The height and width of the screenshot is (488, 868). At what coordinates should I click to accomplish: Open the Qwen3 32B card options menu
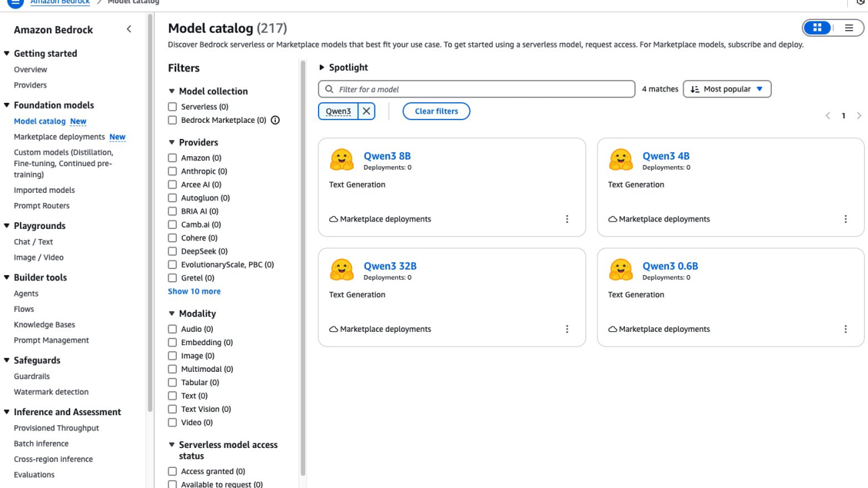(x=567, y=329)
